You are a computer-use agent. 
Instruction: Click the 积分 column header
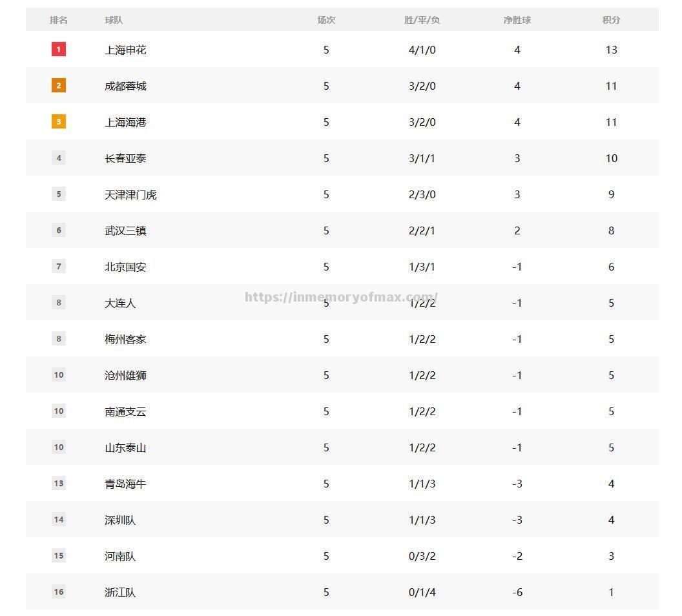pyautogui.click(x=611, y=20)
